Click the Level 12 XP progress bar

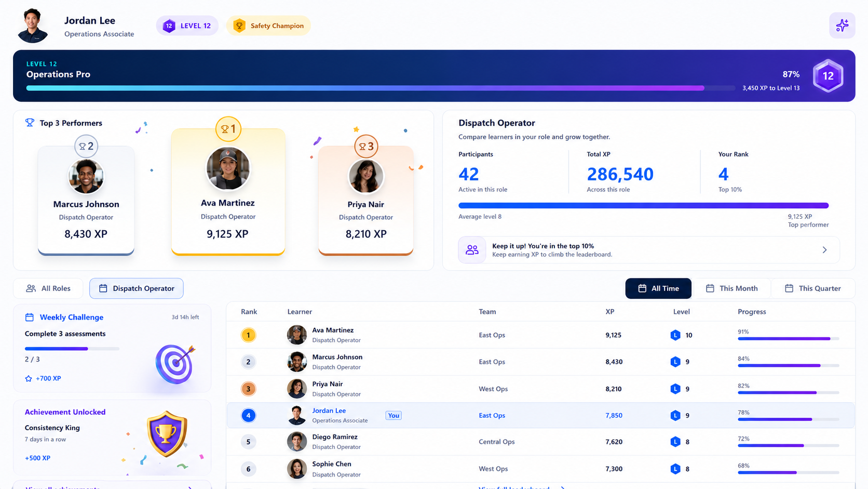(381, 88)
